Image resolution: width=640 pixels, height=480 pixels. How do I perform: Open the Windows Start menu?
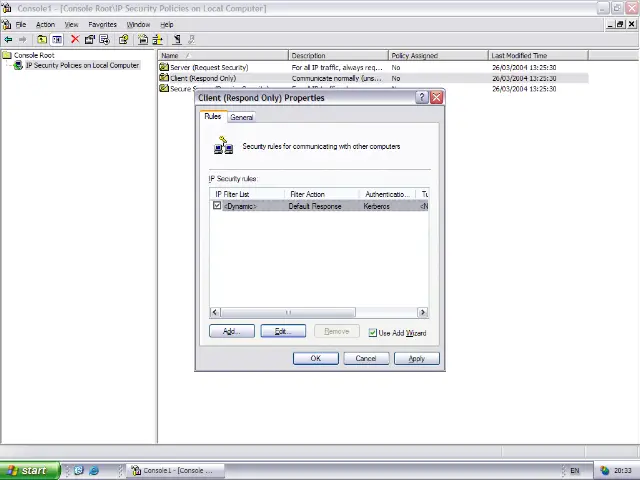pos(27,470)
